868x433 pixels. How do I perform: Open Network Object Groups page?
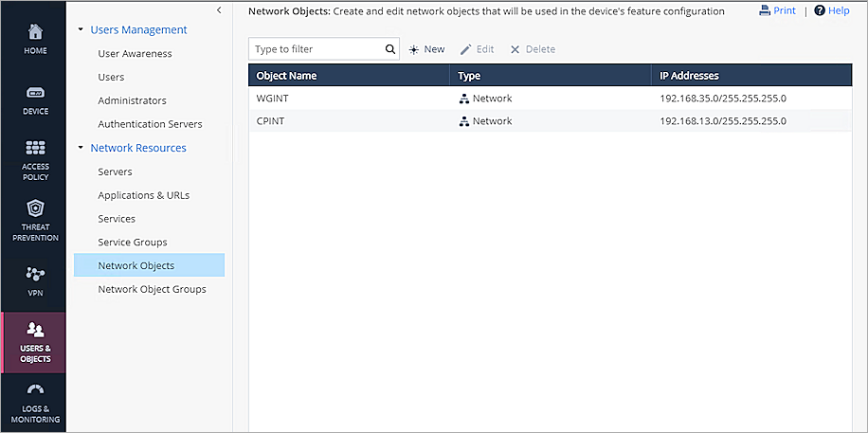click(x=152, y=289)
